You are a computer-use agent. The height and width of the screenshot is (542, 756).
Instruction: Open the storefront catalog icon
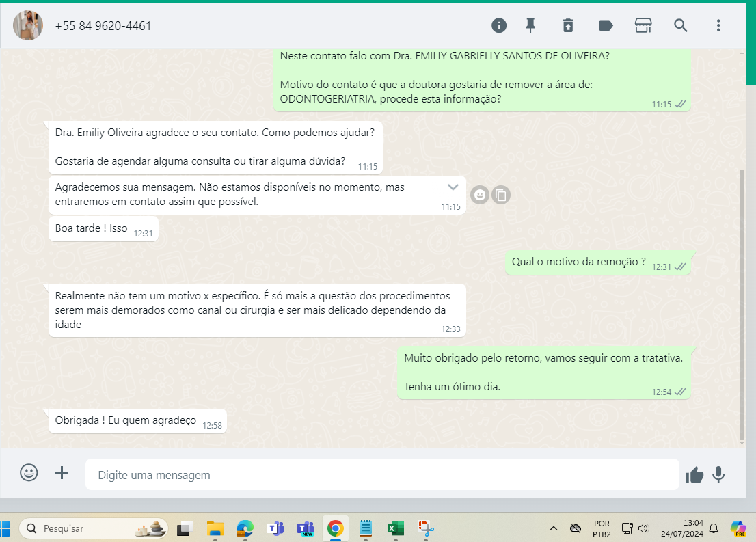click(643, 25)
